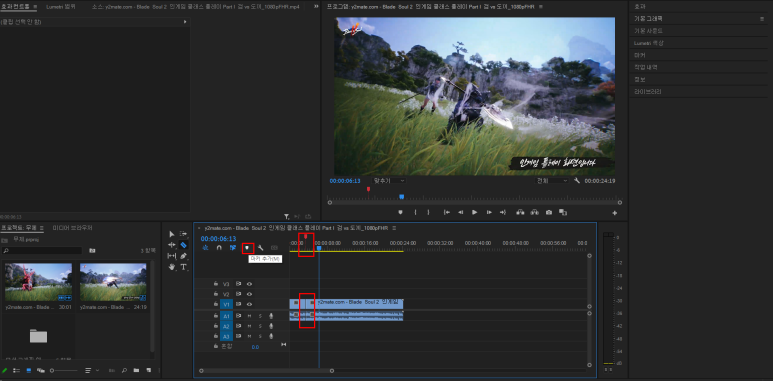Click Add Marker in Program monitor

point(400,212)
